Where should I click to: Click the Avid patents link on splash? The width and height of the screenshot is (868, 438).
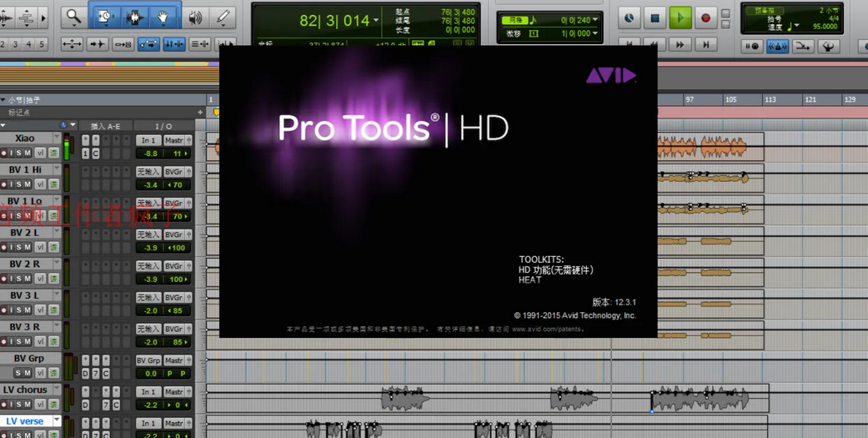coord(547,329)
